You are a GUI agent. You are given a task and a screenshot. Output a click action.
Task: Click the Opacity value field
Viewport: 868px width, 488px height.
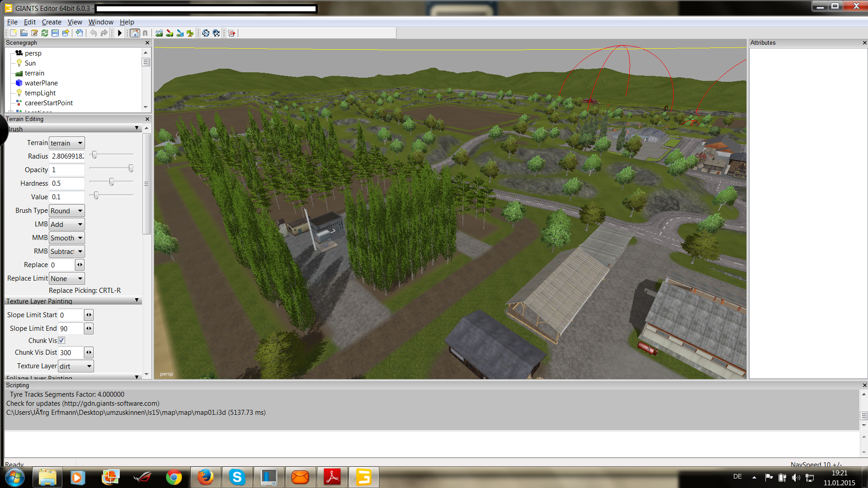[x=67, y=170]
